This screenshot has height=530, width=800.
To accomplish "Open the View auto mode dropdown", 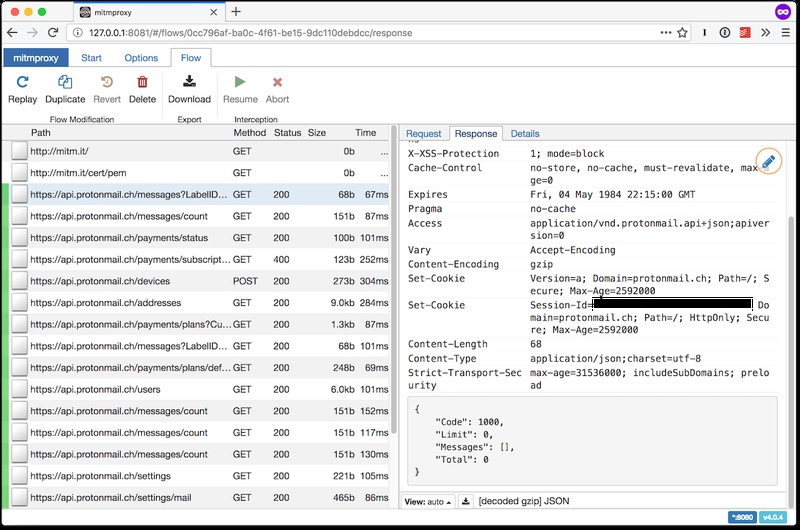I will pos(428,501).
